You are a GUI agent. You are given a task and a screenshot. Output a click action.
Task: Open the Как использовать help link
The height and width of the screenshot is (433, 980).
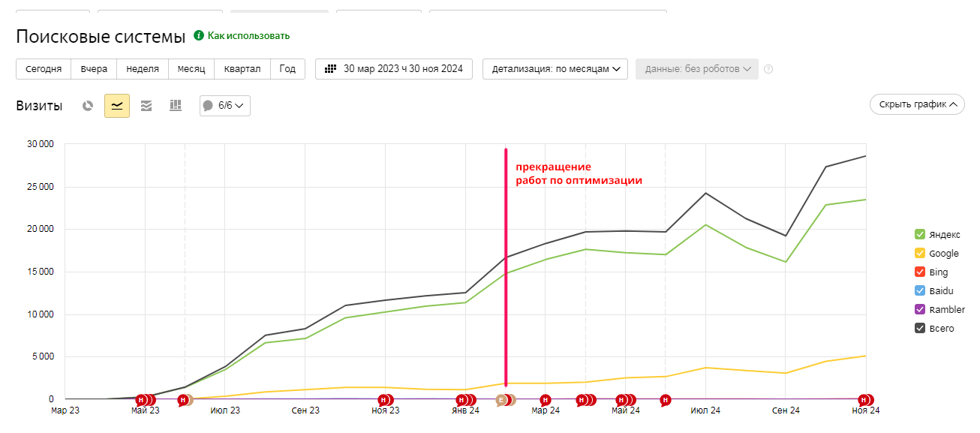[x=248, y=35]
